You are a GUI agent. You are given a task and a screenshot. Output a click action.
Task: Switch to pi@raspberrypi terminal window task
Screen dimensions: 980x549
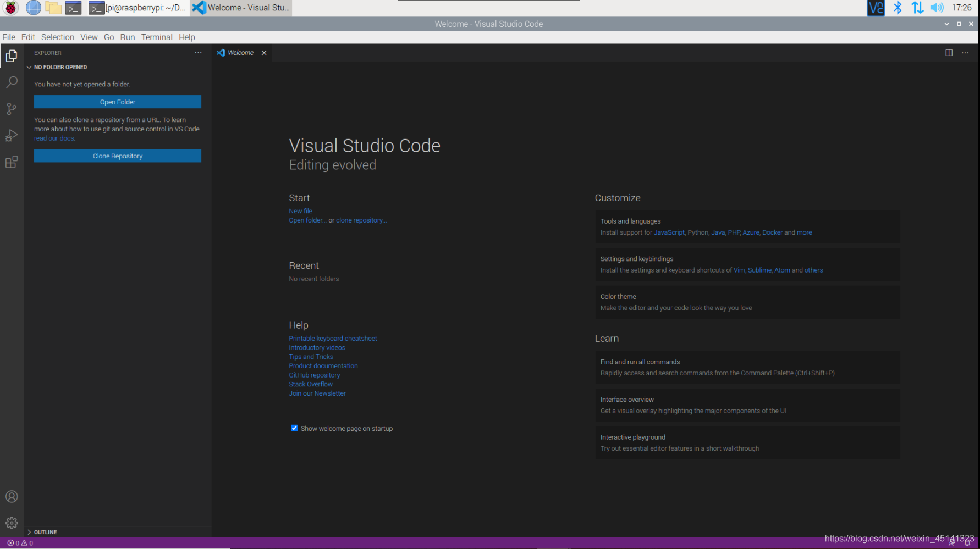[x=137, y=8]
